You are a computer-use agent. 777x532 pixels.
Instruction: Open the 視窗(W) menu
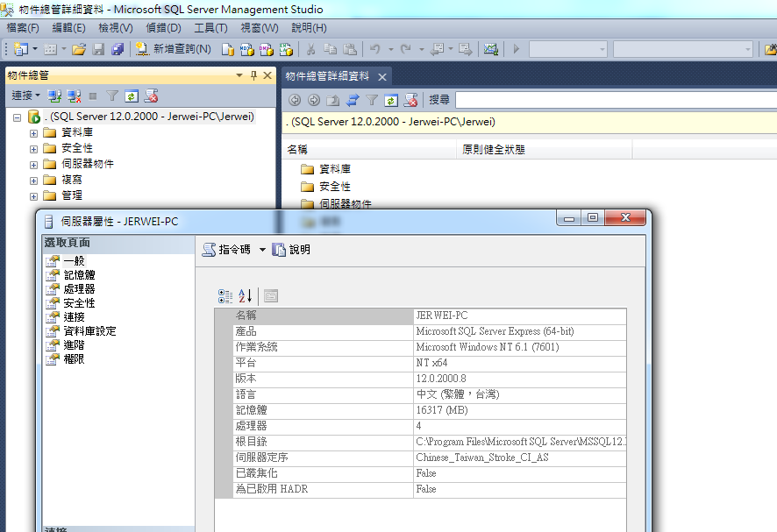click(260, 28)
